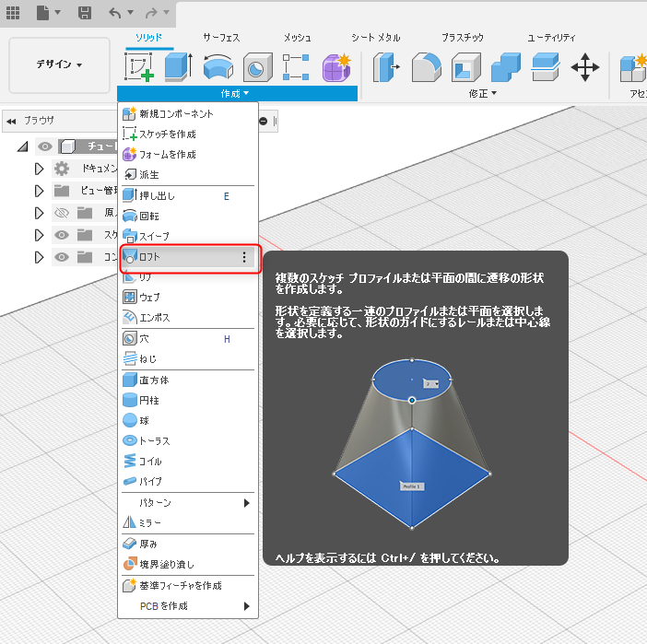Close the 作成 dropdown menu header

coord(237,94)
